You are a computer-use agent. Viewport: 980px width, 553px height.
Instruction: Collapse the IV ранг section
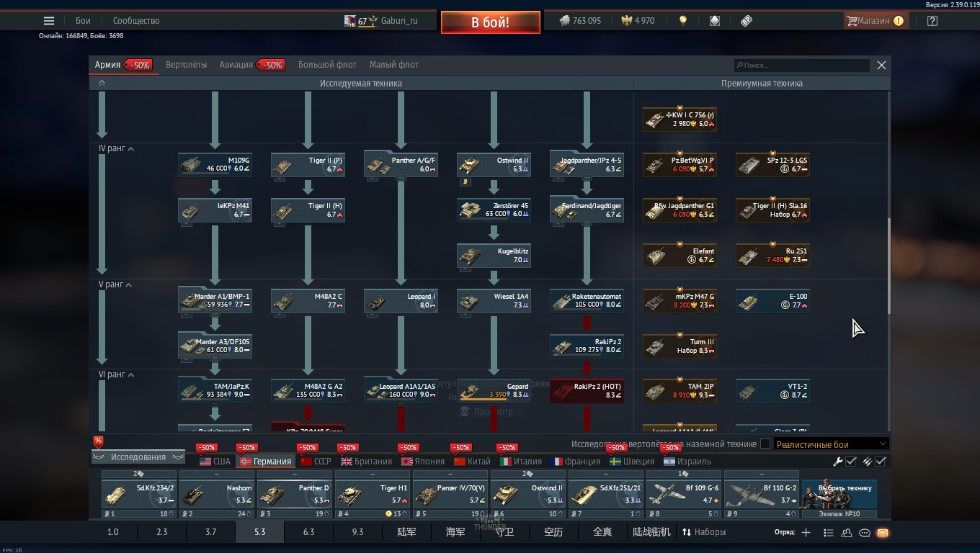[x=117, y=148]
